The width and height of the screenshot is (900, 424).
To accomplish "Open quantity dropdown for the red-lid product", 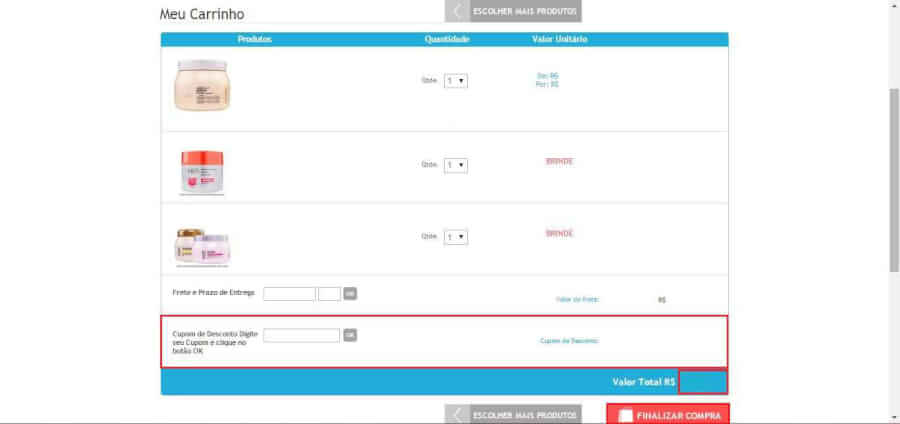I will pyautogui.click(x=456, y=164).
